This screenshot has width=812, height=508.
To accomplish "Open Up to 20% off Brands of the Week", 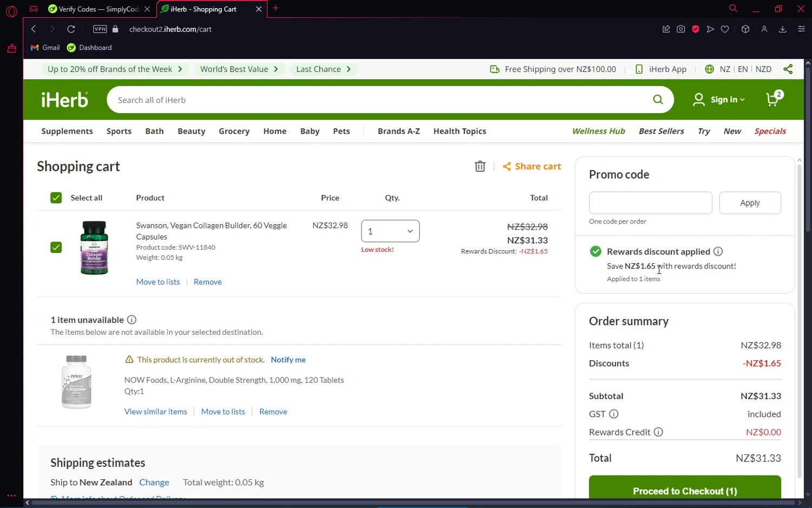I will (x=115, y=69).
